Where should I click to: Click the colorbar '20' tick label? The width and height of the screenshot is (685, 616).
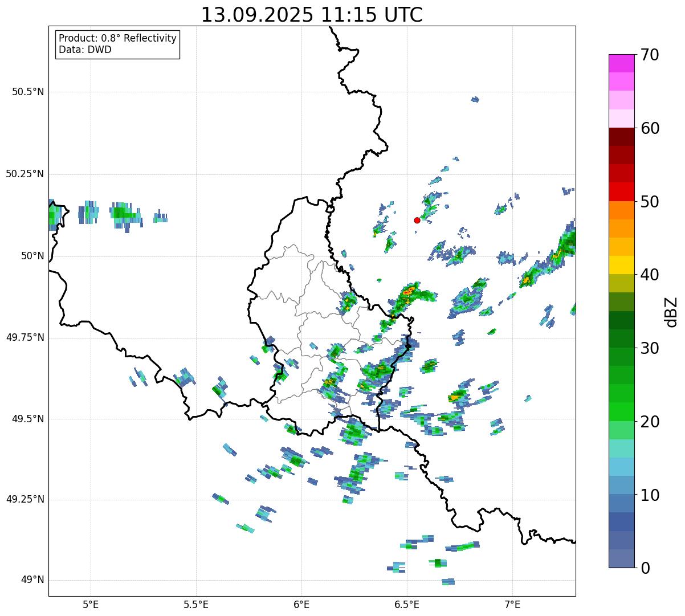pyautogui.click(x=650, y=422)
